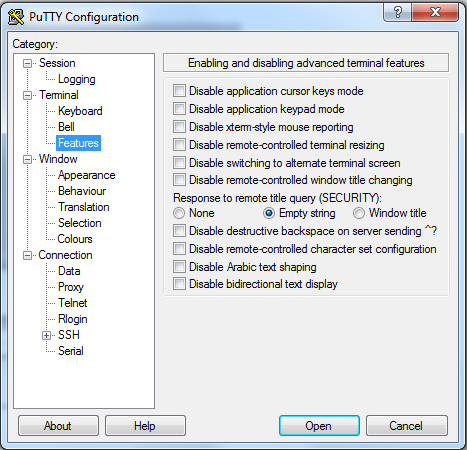Select Connection in category tree
Image resolution: width=467 pixels, height=450 pixels.
click(x=65, y=255)
